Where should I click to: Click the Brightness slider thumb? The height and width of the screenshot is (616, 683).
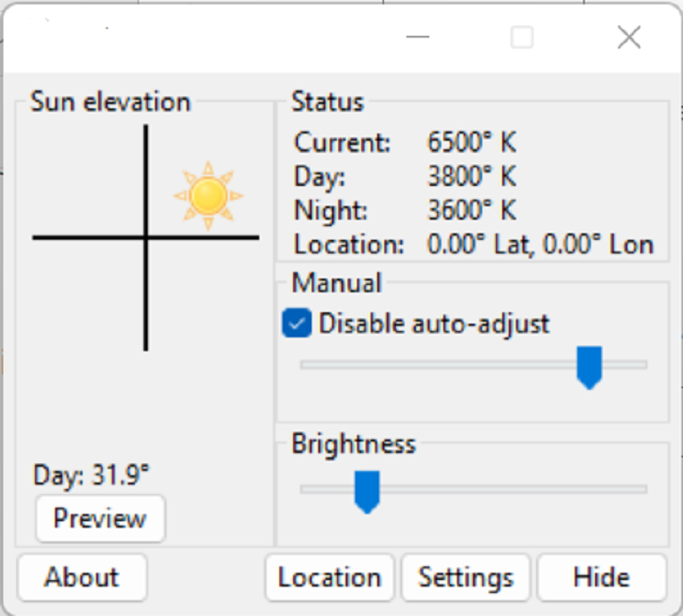pos(367,492)
